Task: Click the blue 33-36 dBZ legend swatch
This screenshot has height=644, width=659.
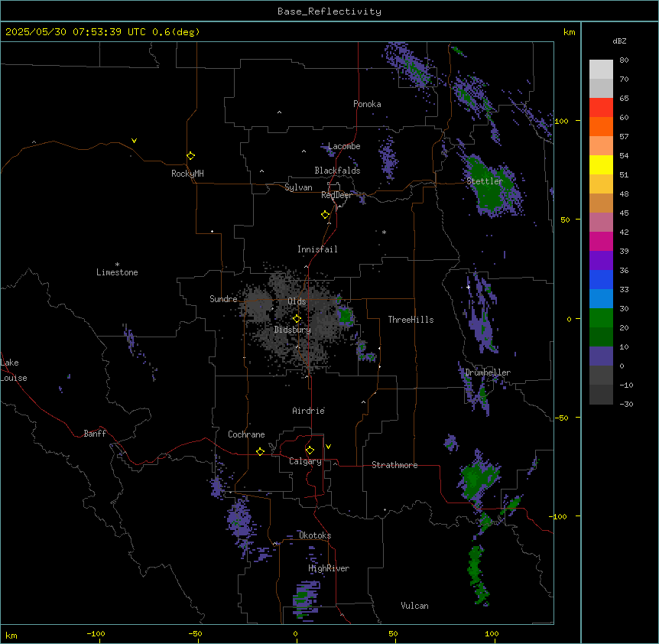Action: [601, 279]
